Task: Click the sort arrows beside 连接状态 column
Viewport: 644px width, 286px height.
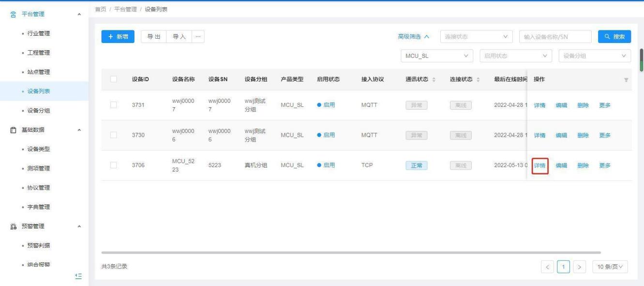Action: [x=478, y=80]
